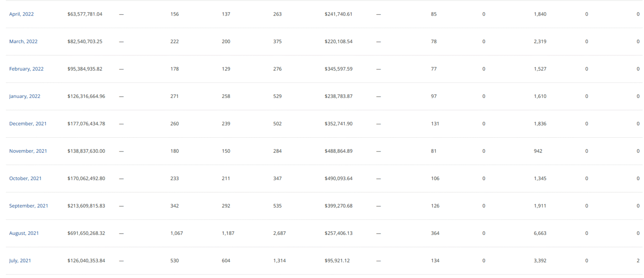Open the March, 2022 month link

[x=23, y=41]
